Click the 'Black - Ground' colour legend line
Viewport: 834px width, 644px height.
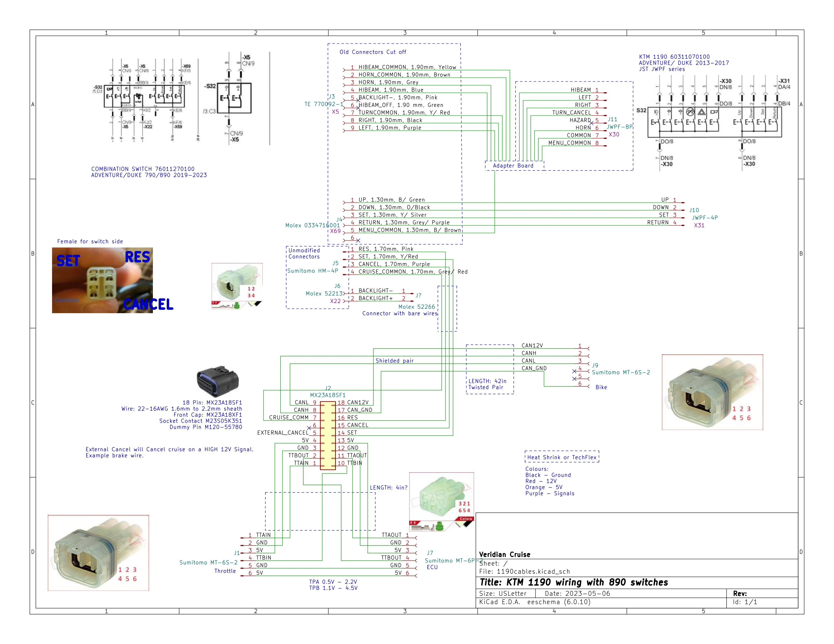[x=548, y=475]
